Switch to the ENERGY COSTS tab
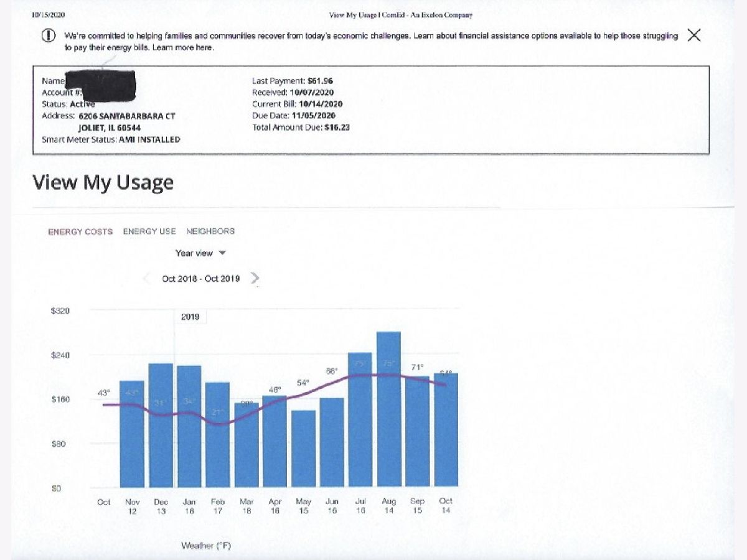Image resolution: width=747 pixels, height=560 pixels. pyautogui.click(x=80, y=231)
